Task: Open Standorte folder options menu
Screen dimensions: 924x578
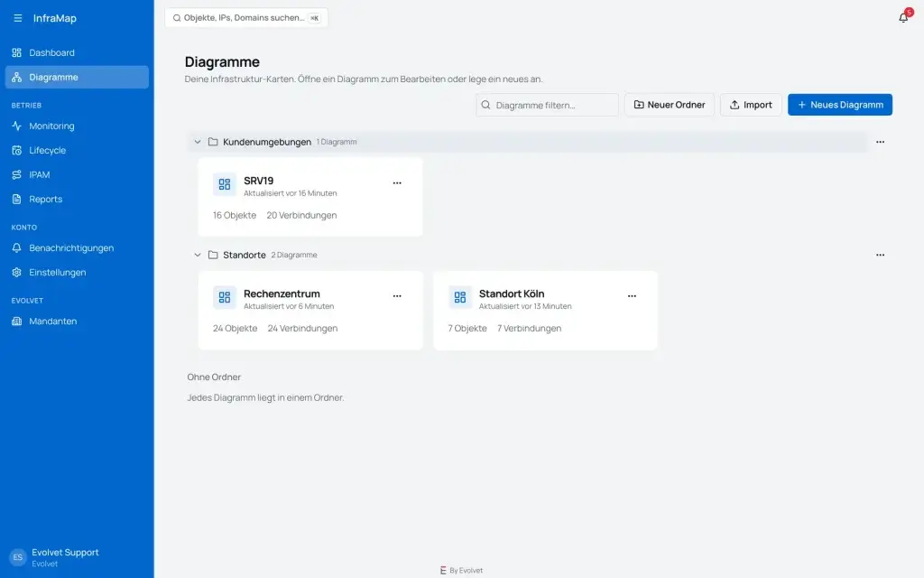Action: [880, 255]
